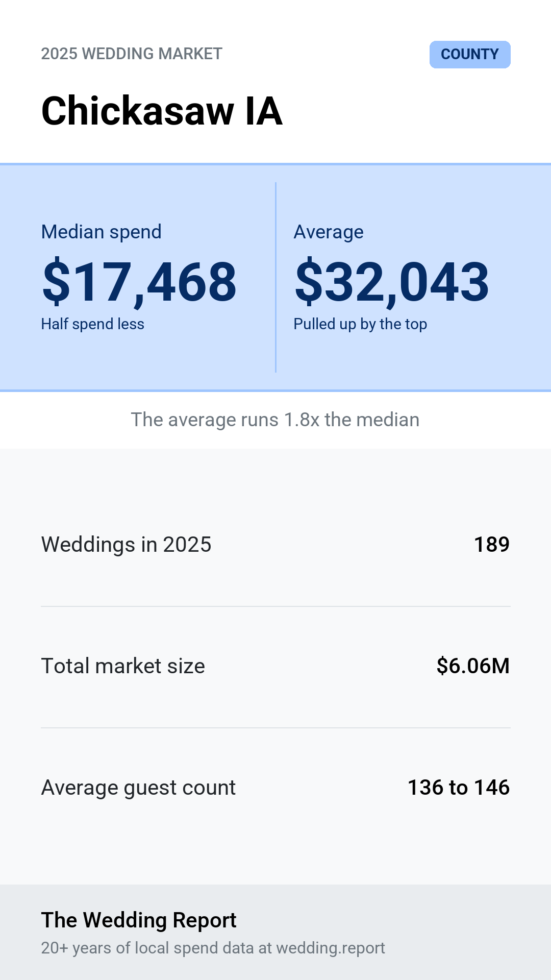Open the wedding.report footer tagline link

(x=213, y=948)
